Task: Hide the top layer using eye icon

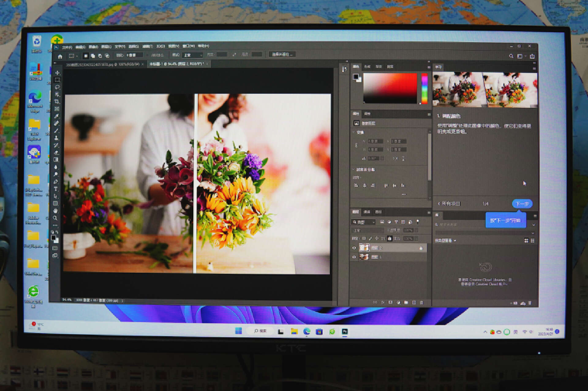Action: pos(354,248)
